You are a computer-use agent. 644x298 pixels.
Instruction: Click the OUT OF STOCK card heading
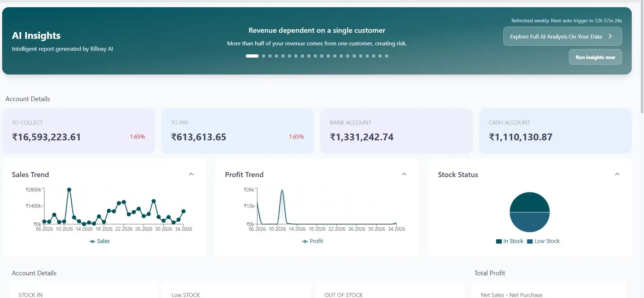coord(344,295)
